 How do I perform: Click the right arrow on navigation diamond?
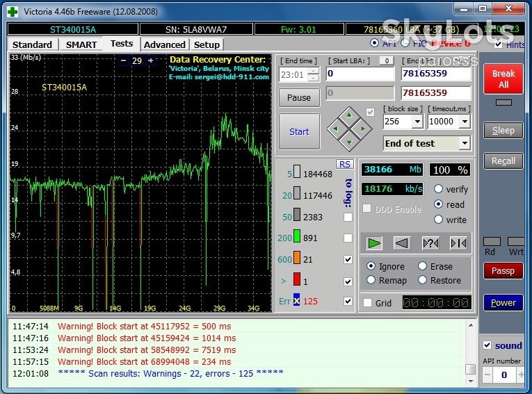(363, 129)
